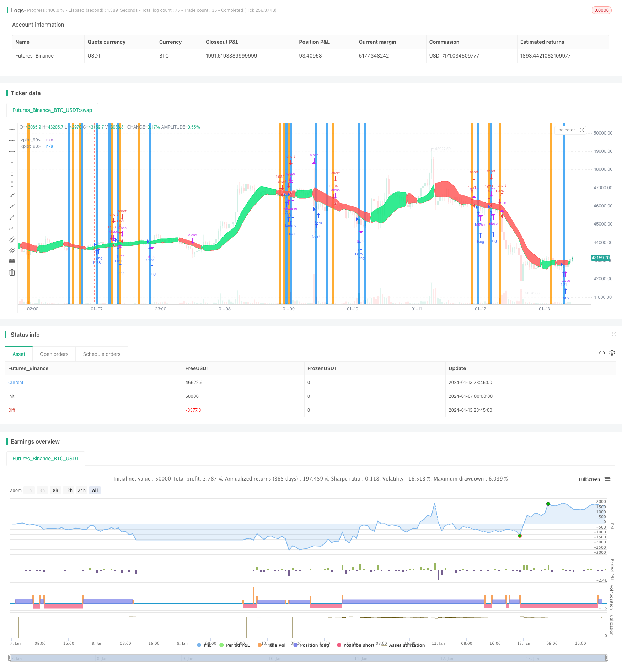Select the horizontal line drawing tool
Screen dimensions: 622x672
click(x=12, y=129)
